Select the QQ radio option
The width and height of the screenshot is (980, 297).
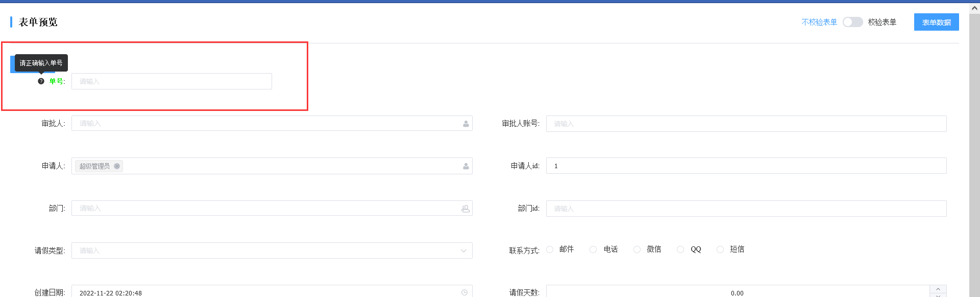tap(680, 249)
